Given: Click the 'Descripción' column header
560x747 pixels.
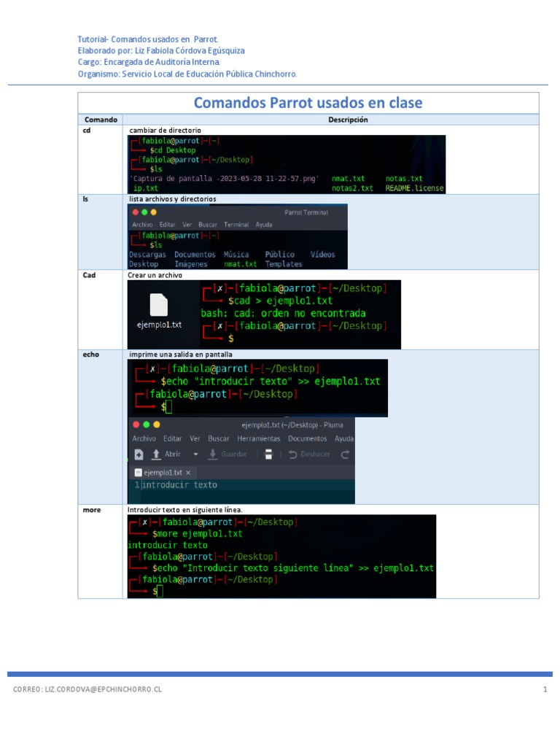Looking at the screenshot, I should (348, 120).
